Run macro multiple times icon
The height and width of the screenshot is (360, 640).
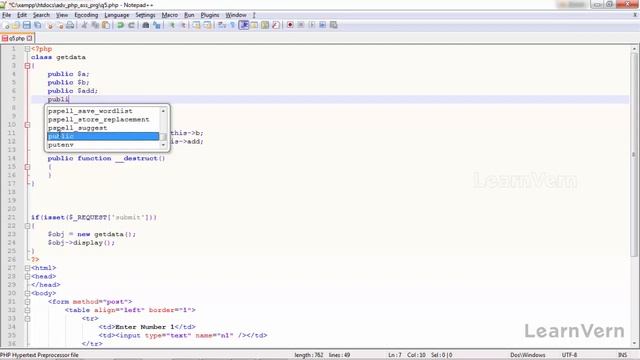(322, 25)
